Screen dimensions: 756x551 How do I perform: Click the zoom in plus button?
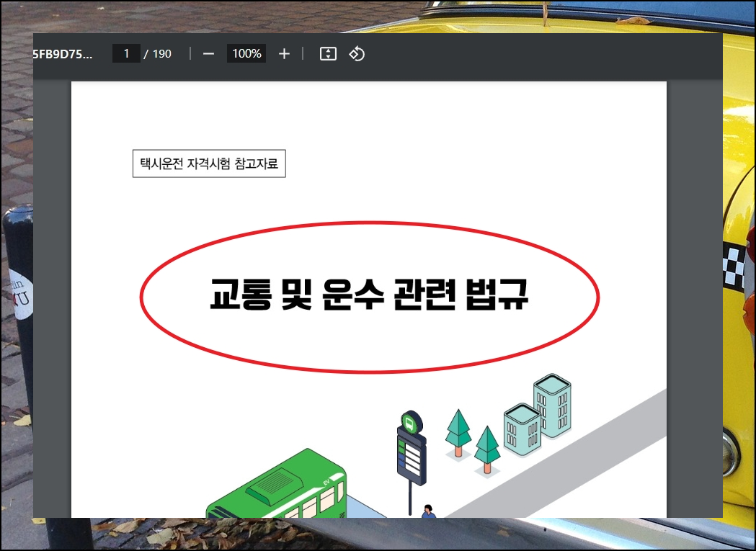(x=284, y=54)
